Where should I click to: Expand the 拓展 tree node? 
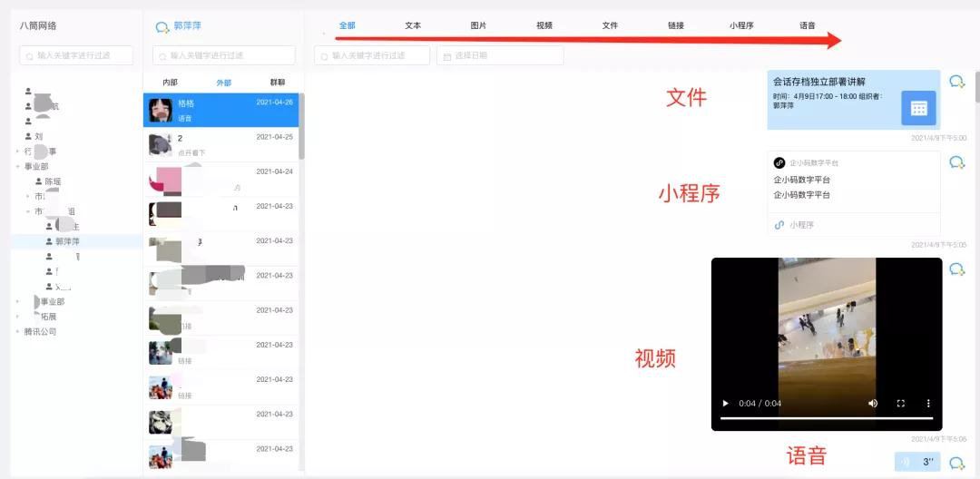(17, 317)
